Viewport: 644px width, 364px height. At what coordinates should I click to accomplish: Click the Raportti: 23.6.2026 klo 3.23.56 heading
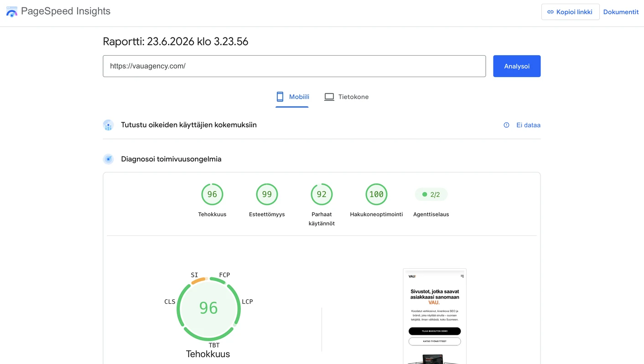coord(176,42)
